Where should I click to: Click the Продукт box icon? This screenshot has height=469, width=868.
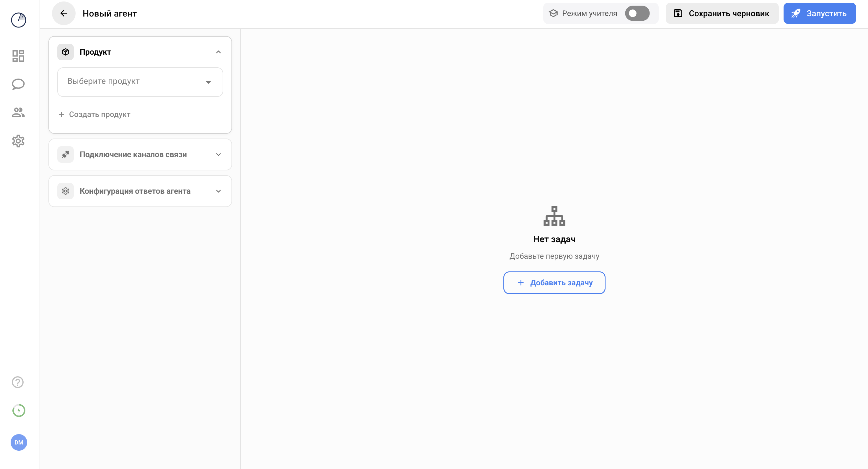[x=65, y=52]
